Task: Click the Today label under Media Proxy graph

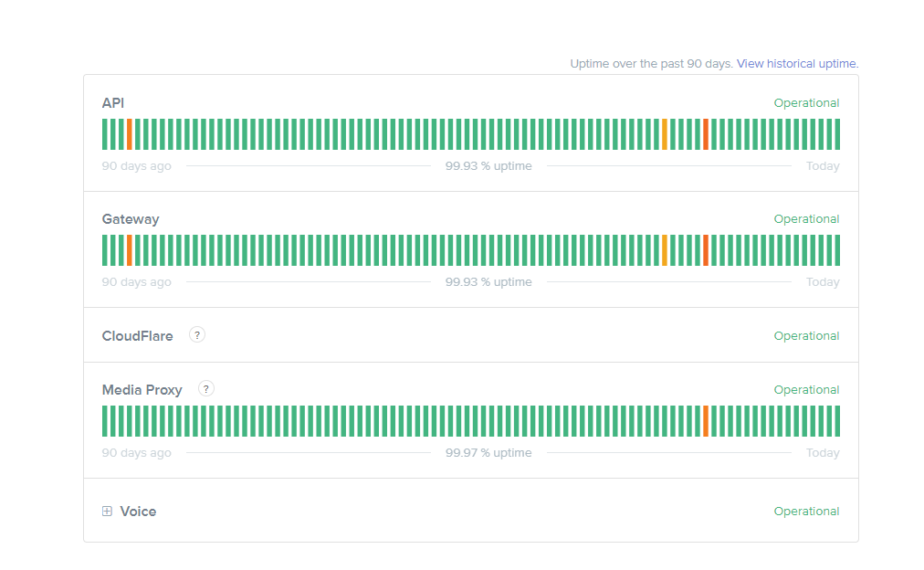Action: (823, 452)
